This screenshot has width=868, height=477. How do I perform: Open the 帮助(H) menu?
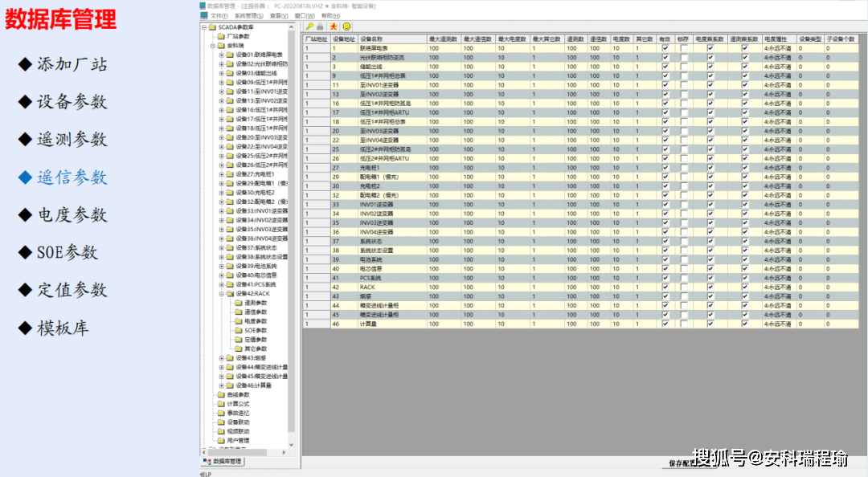[x=330, y=16]
